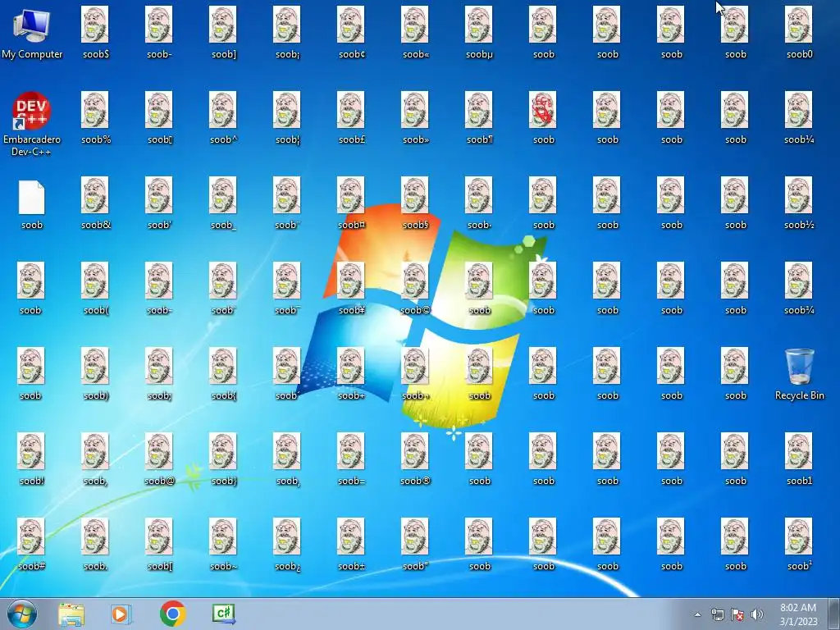Open the volume speaker tray icon
The image size is (840, 630).
[x=757, y=614]
